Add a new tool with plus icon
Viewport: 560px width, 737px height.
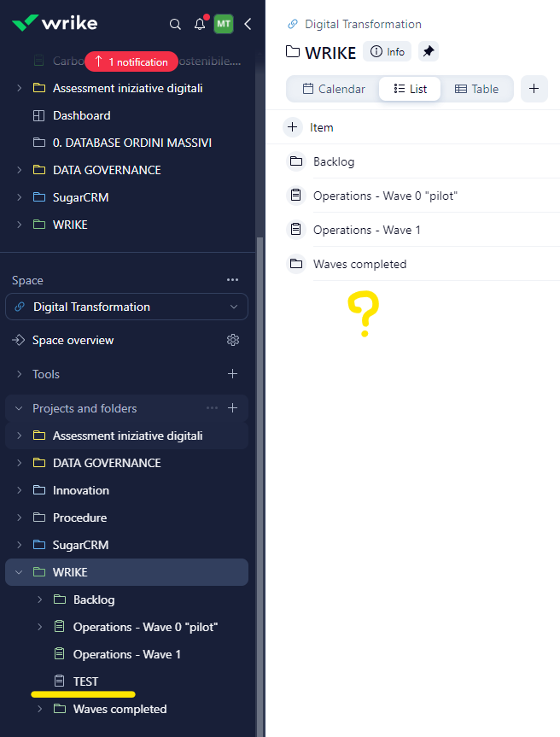tap(232, 374)
